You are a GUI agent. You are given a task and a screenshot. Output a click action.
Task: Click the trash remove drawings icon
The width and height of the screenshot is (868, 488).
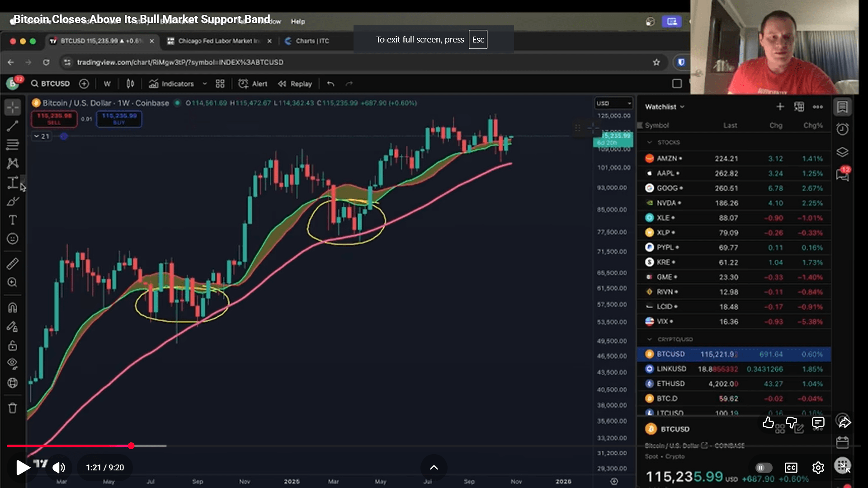click(12, 408)
